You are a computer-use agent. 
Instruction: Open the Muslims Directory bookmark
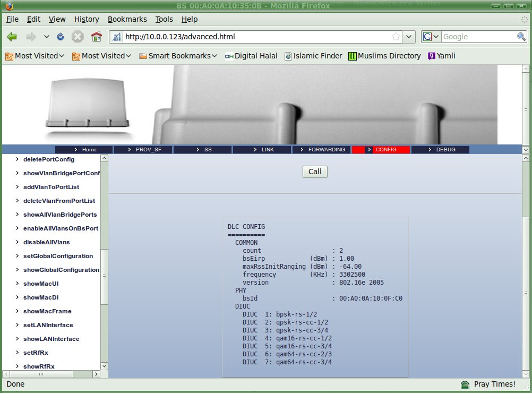coord(384,56)
